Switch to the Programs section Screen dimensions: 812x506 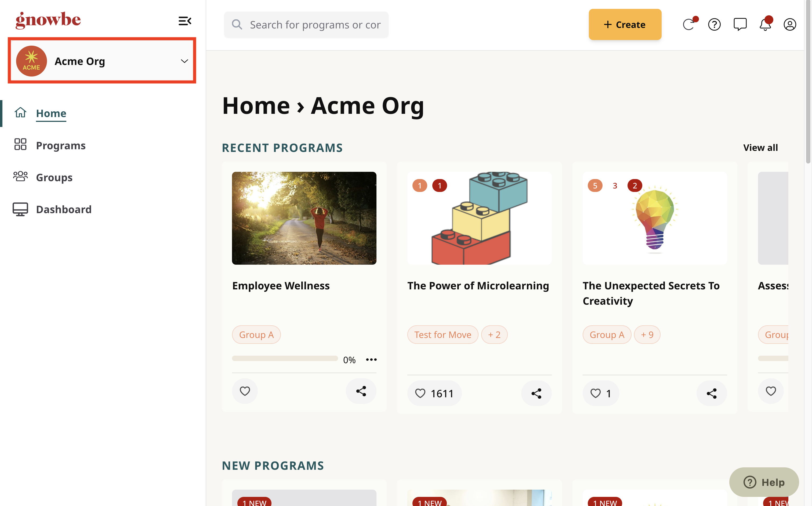click(61, 145)
